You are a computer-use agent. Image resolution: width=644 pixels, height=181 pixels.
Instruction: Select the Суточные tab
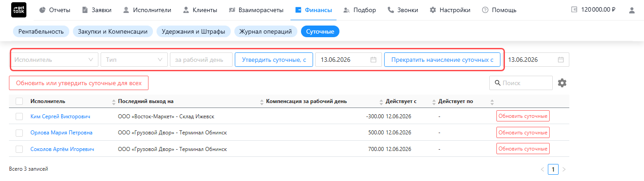(320, 31)
